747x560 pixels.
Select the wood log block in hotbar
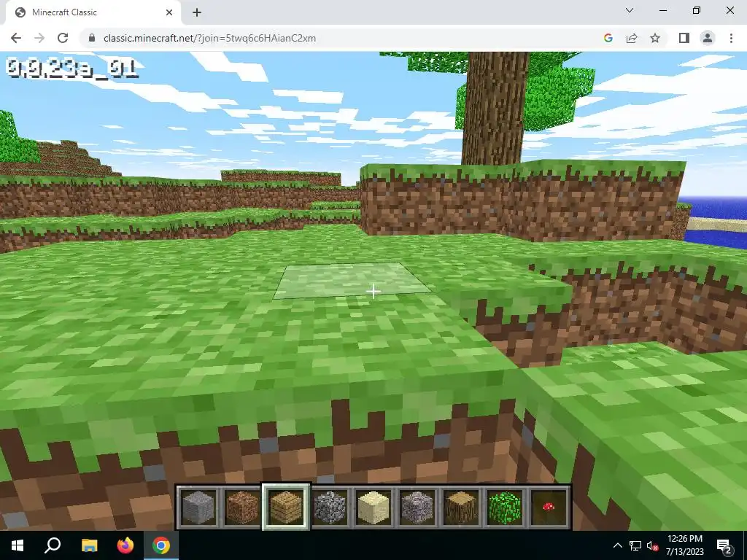tap(461, 507)
